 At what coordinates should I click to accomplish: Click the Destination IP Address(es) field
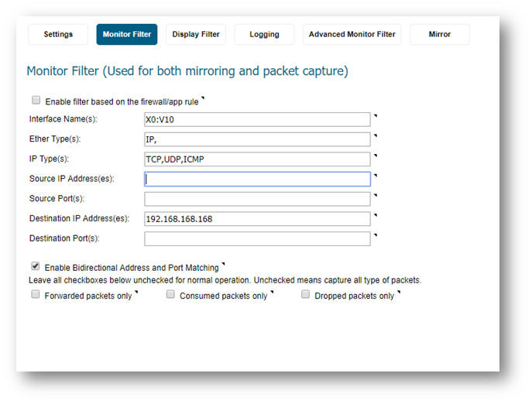pos(257,219)
